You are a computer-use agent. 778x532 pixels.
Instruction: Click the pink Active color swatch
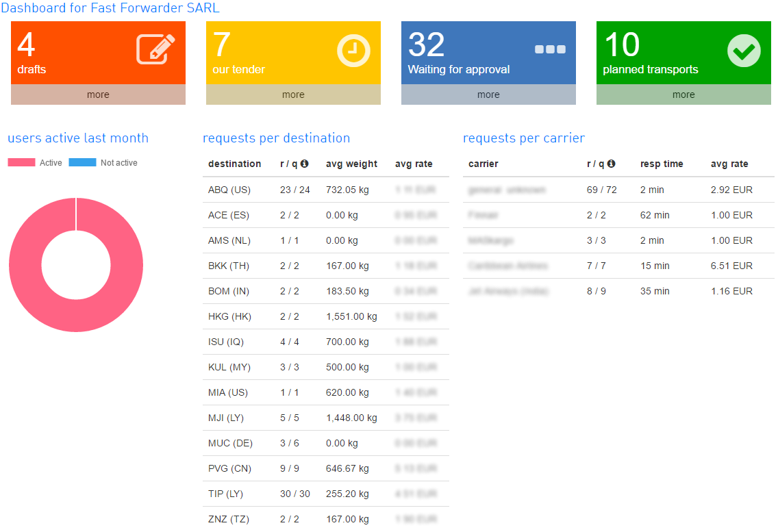[21, 163]
